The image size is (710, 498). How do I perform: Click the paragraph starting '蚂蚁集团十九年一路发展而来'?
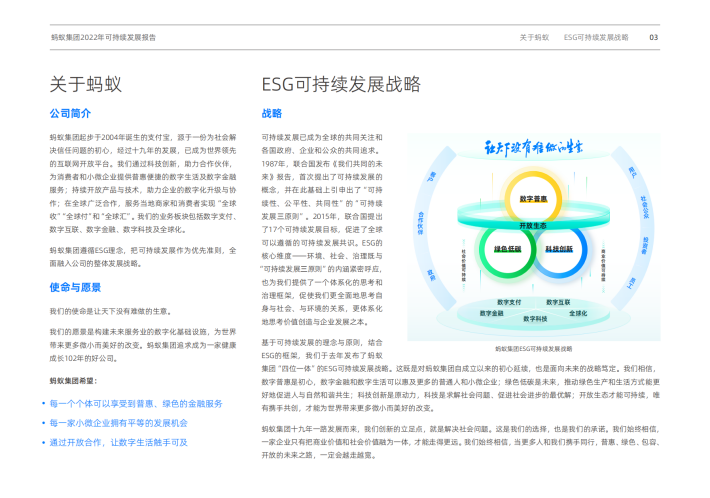click(x=461, y=442)
